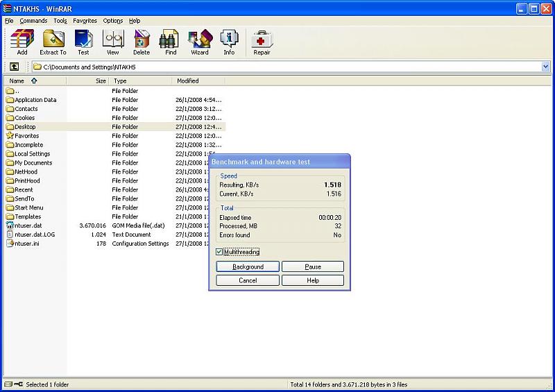
Task: Open the Options menu
Action: pyautogui.click(x=113, y=21)
